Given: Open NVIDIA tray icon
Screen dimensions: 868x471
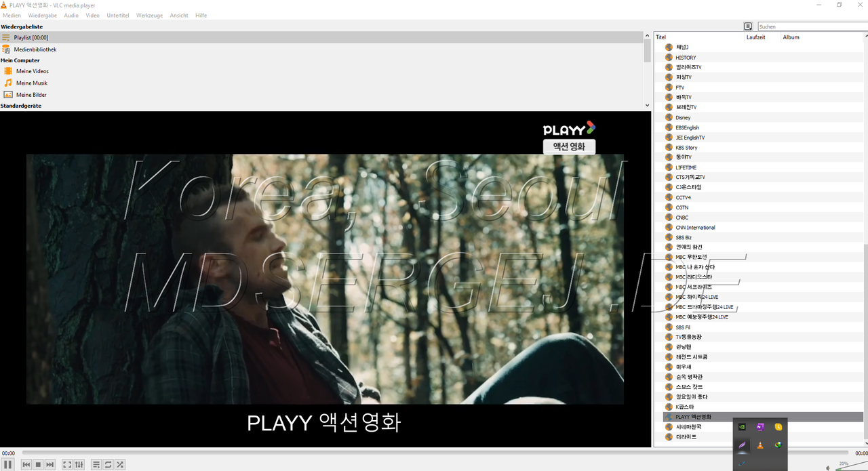Looking at the screenshot, I should (742, 427).
